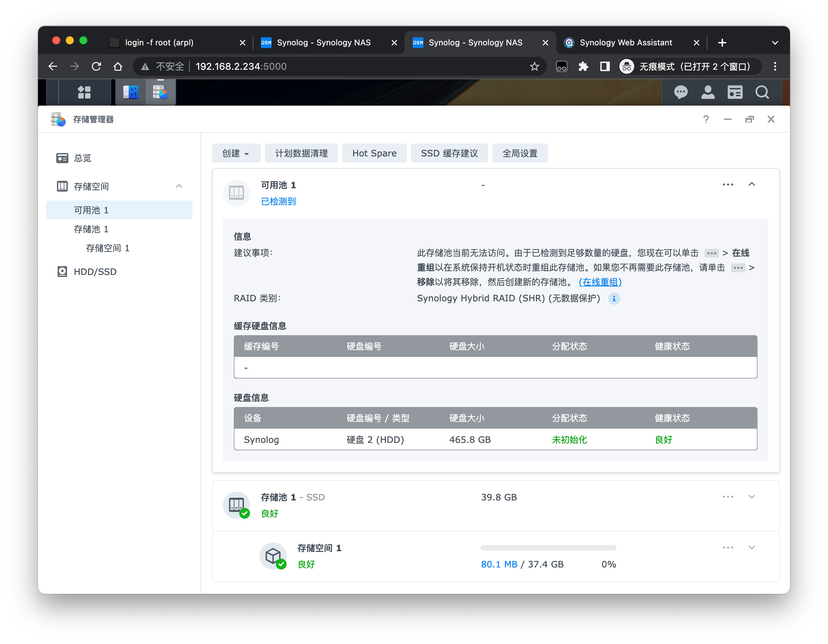Reload the browser page
The image size is (828, 644).
[x=96, y=67]
